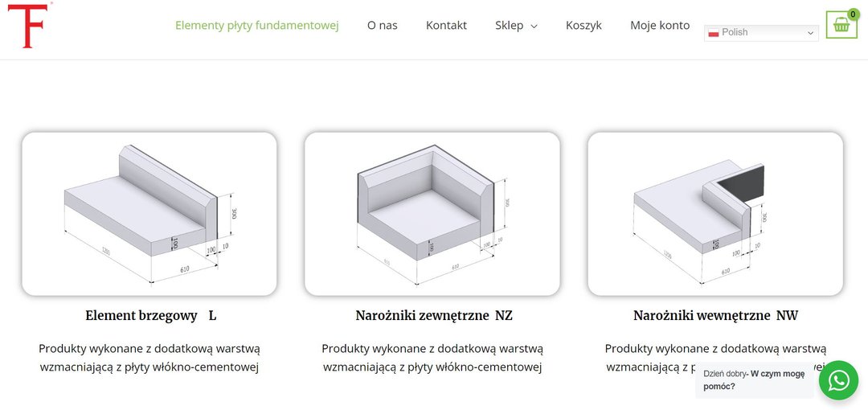Click the Element brzegowy L product image
This screenshot has height=410, width=868.
(x=149, y=213)
